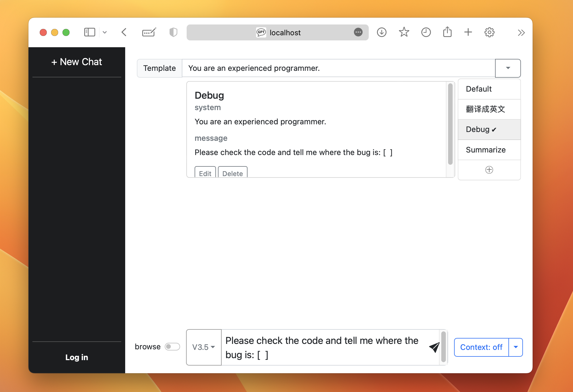Click the privacy shield icon

(x=173, y=32)
